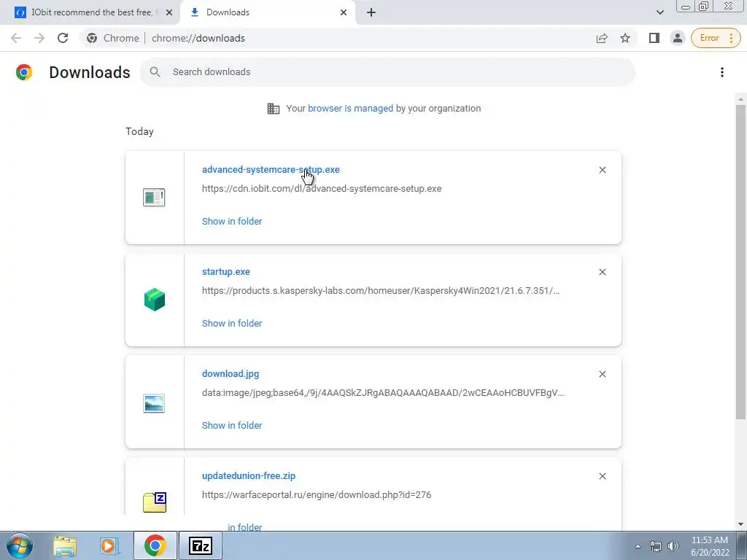The image size is (747, 560).
Task: Open updatedunion-free.zip file link
Action: coord(249,475)
